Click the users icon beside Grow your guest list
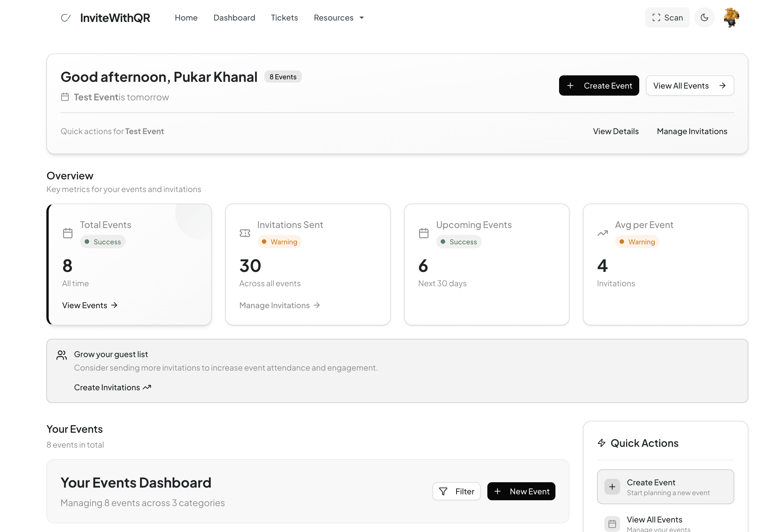Screen dimensions: 779x532 (x=62, y=355)
